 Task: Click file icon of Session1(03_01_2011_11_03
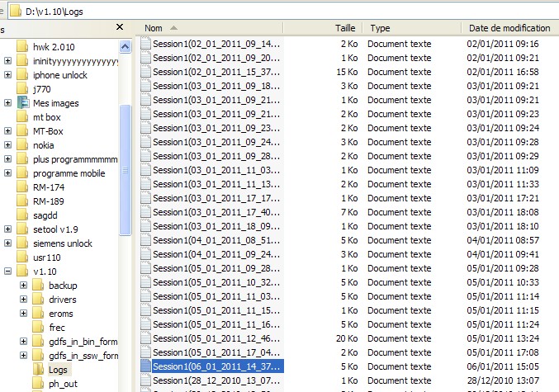pos(145,170)
